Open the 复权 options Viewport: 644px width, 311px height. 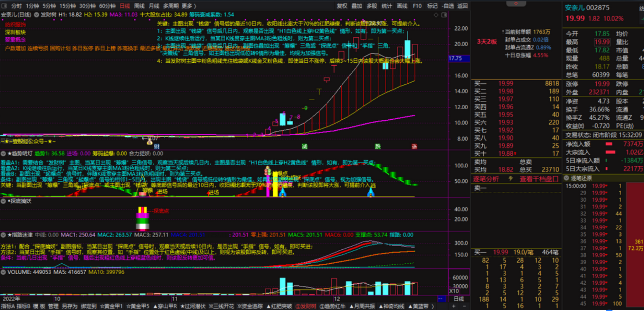342,6
